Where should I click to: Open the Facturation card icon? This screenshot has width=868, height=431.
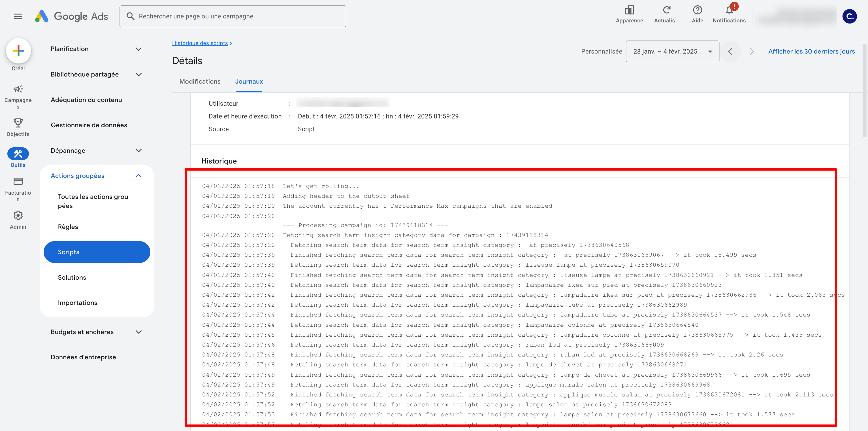(x=18, y=182)
